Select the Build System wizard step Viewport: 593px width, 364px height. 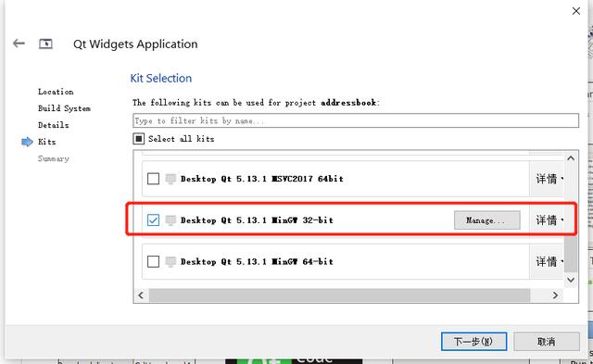[x=64, y=108]
